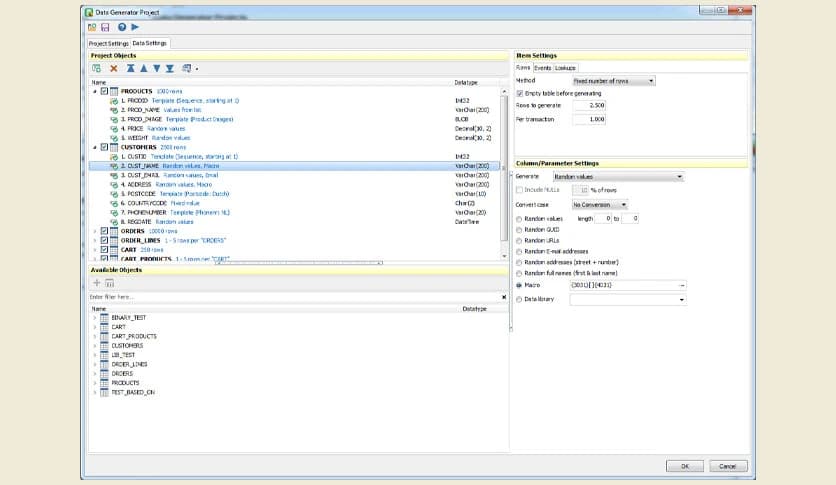This screenshot has width=836, height=485.
Task: Expand the ORDERS project object node
Action: 95,231
